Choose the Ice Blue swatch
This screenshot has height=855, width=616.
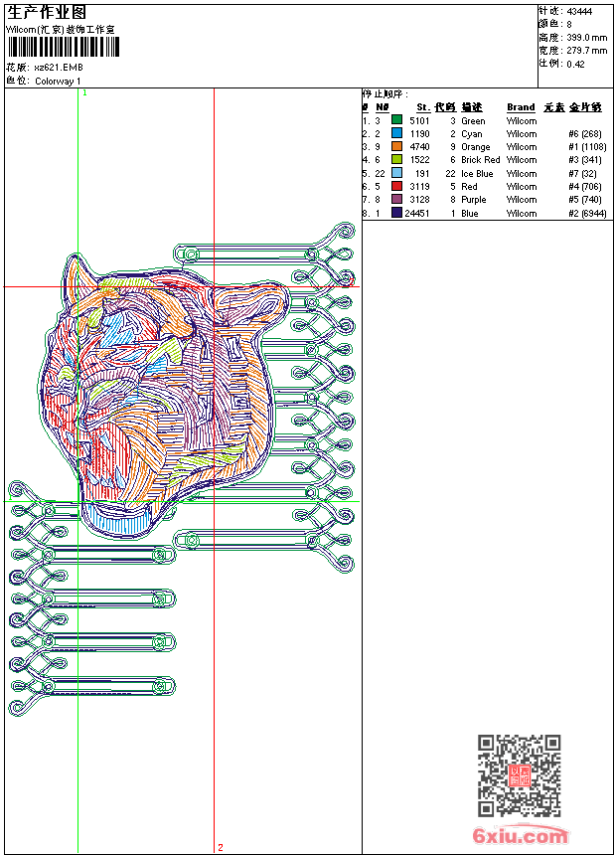click(396, 173)
